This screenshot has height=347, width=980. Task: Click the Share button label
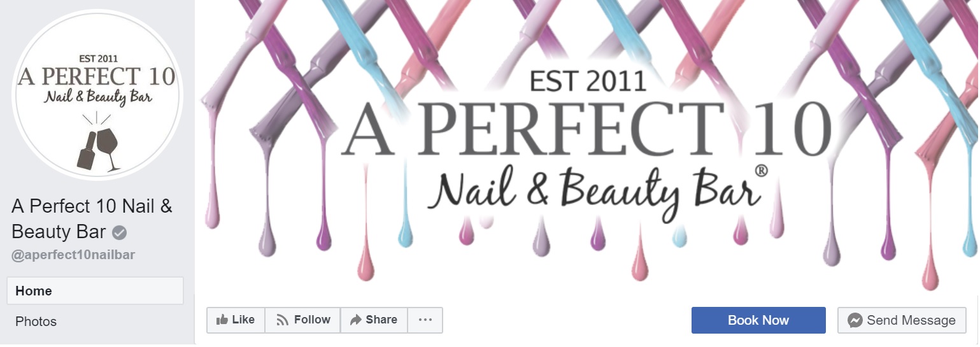coord(381,320)
